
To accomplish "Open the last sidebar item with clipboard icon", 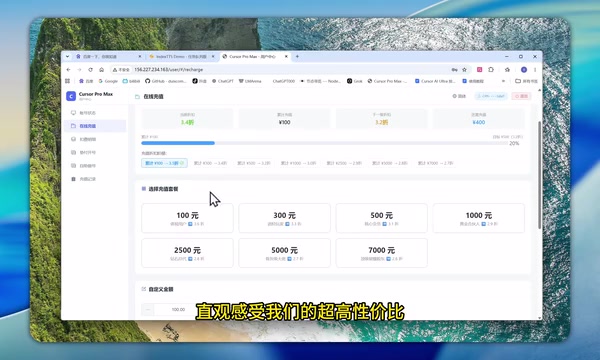I will (x=95, y=179).
